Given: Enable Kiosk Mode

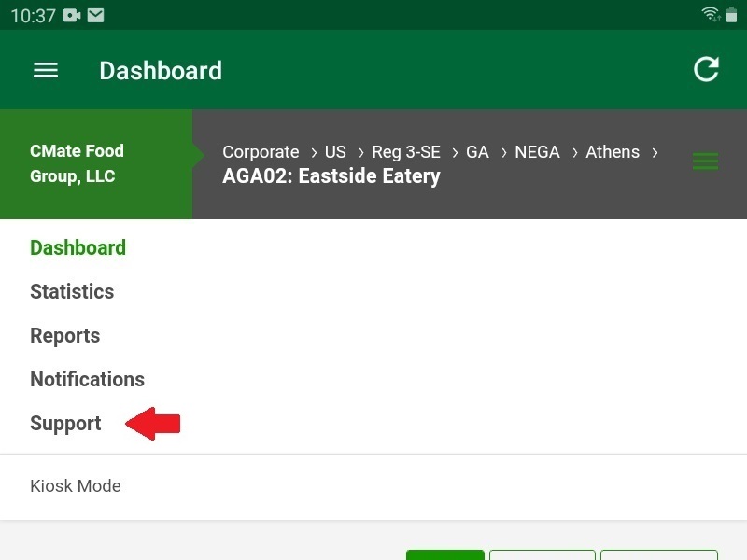Looking at the screenshot, I should tap(76, 485).
